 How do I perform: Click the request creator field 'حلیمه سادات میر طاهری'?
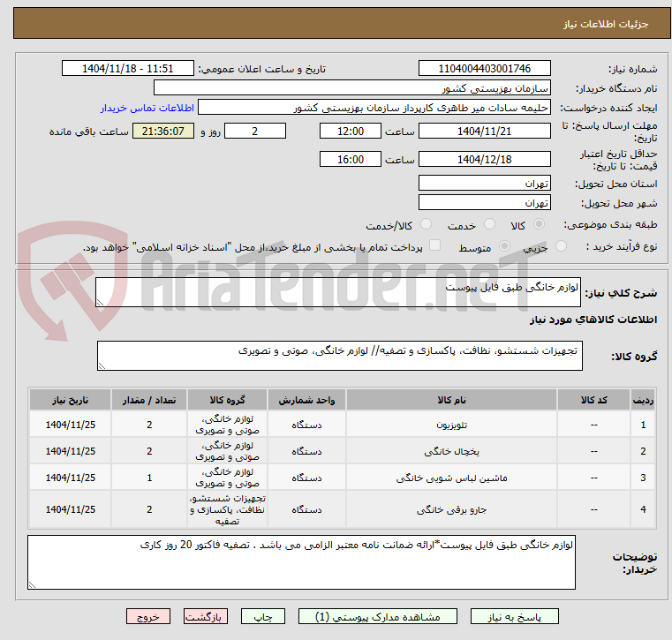[374, 108]
